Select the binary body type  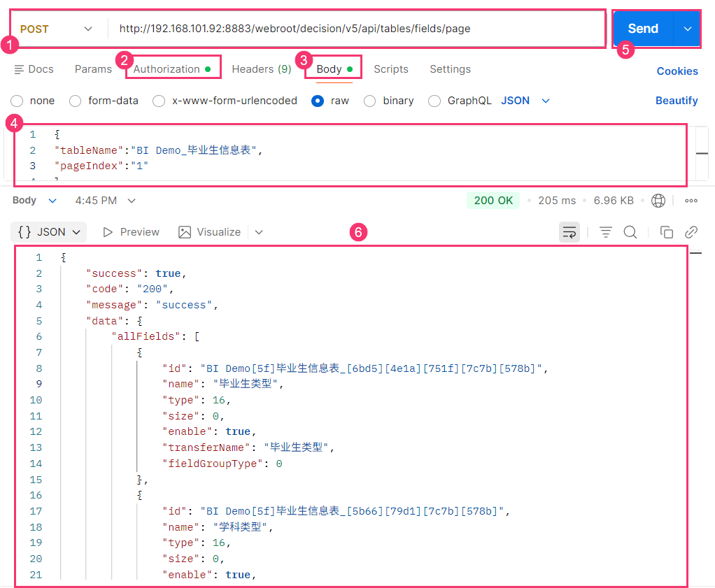point(370,101)
